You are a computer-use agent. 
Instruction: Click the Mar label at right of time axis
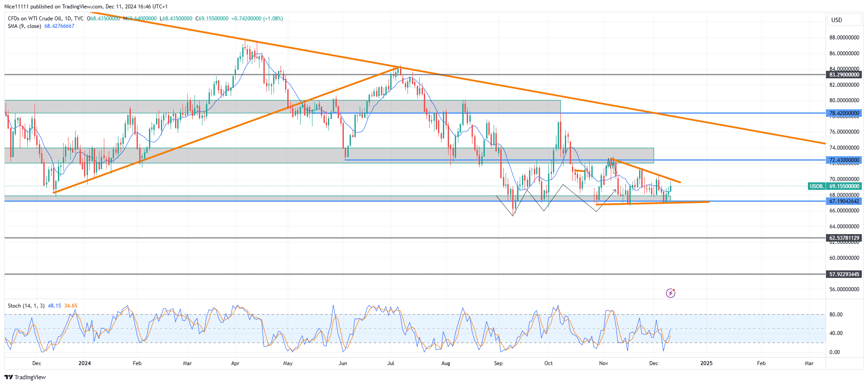[x=809, y=363]
